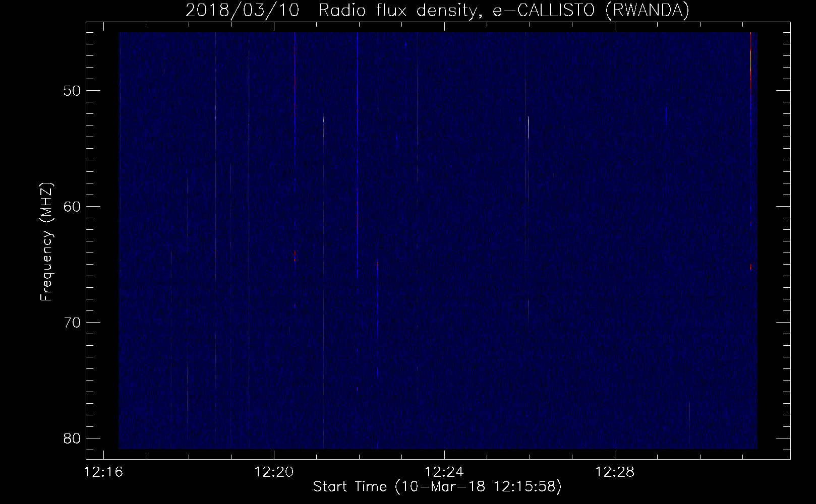Click the 12:24 time tick label

pyautogui.click(x=444, y=473)
